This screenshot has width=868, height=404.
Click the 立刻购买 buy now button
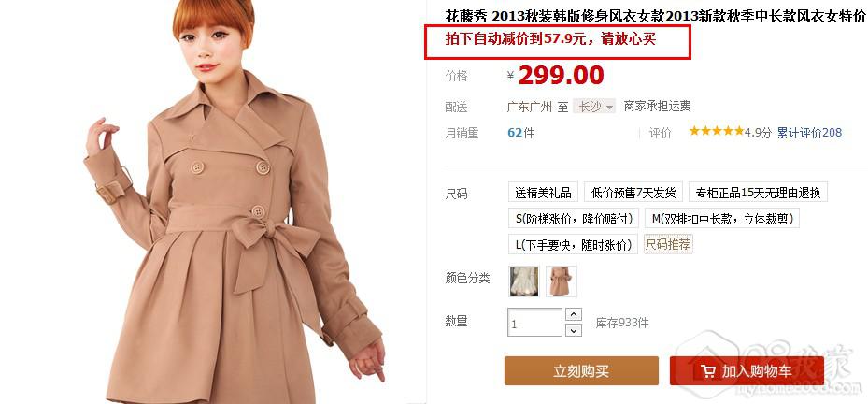click(581, 370)
